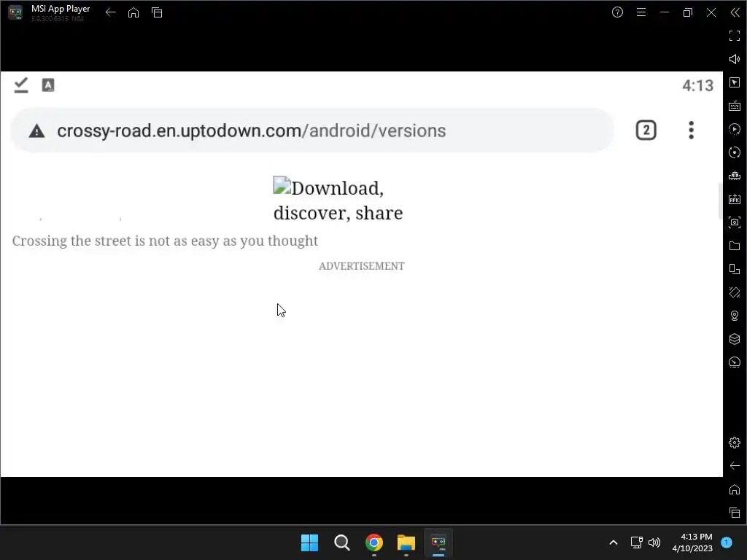Click the sidebar home icon
This screenshot has height=560, width=747.
pyautogui.click(x=735, y=489)
